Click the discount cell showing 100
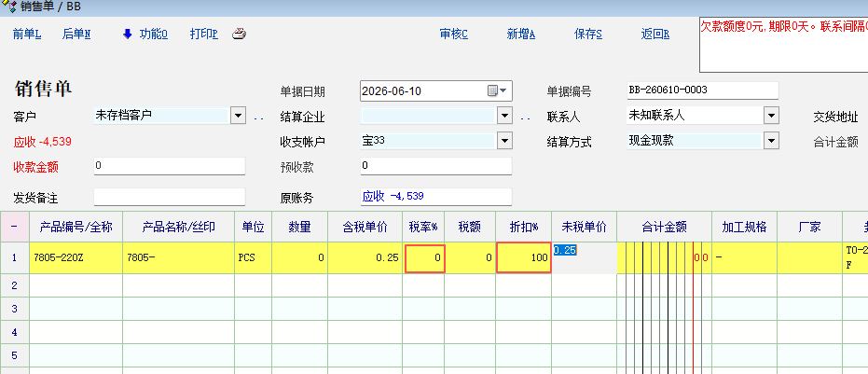 click(524, 257)
